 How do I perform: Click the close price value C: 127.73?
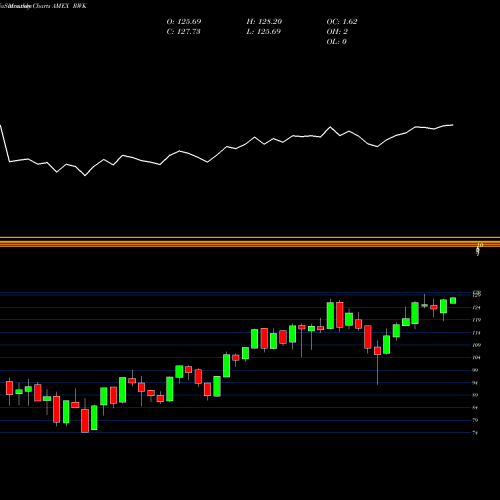pos(183,32)
